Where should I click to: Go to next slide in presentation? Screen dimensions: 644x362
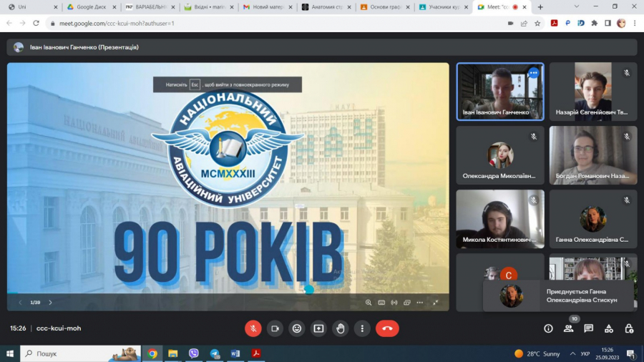point(50,303)
